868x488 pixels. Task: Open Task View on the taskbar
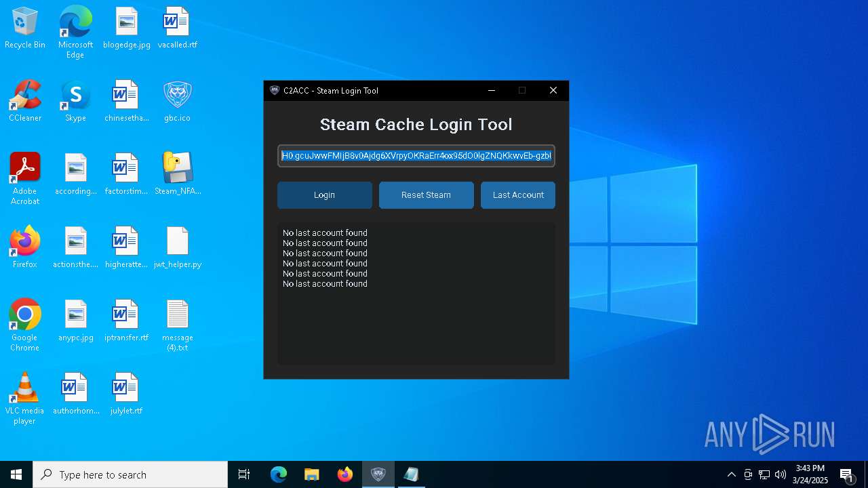[x=244, y=474]
